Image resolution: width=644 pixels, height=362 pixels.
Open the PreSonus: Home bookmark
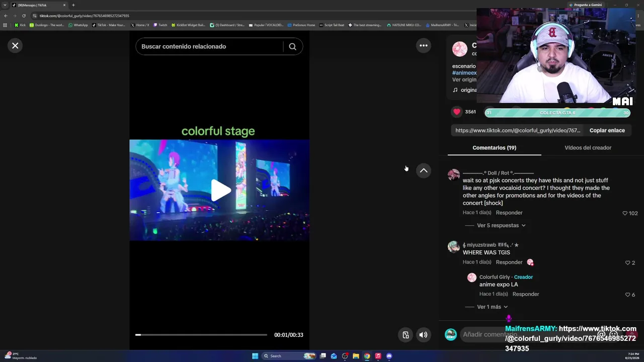pos(301,25)
